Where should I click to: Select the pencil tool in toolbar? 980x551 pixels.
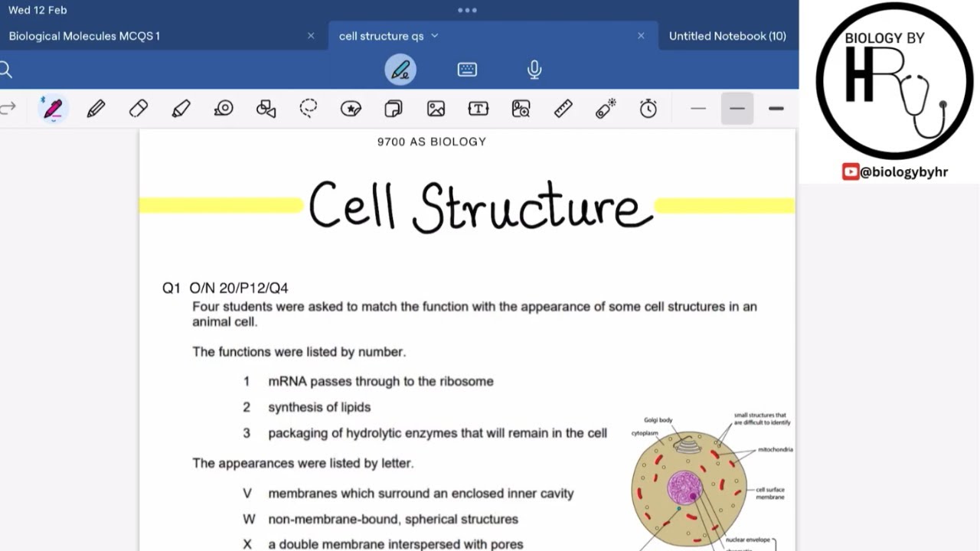[x=96, y=109]
